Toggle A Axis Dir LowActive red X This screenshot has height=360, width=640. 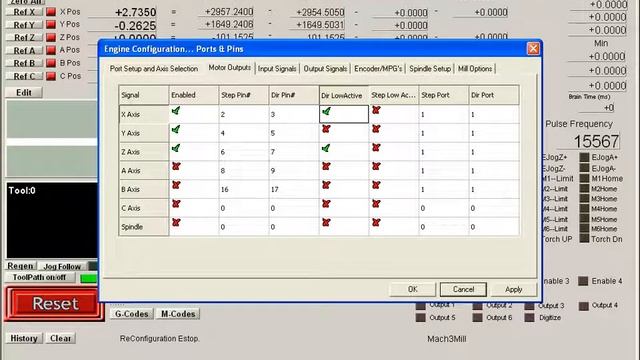[326, 167]
